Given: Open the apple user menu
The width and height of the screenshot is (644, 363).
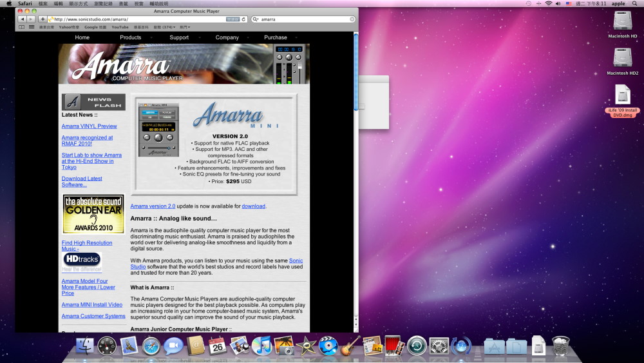Looking at the screenshot, I should point(618,3).
